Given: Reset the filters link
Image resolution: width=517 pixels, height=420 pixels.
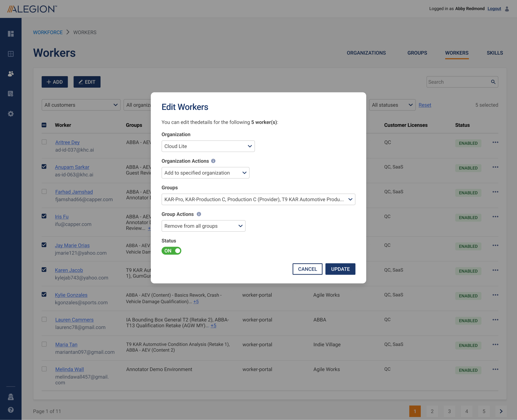Looking at the screenshot, I should click(425, 105).
